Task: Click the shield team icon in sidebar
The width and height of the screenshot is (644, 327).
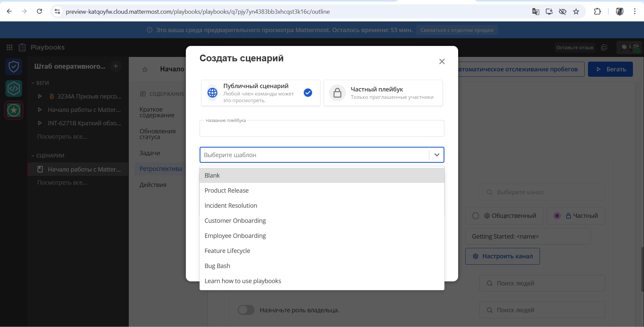Action: pos(14,67)
